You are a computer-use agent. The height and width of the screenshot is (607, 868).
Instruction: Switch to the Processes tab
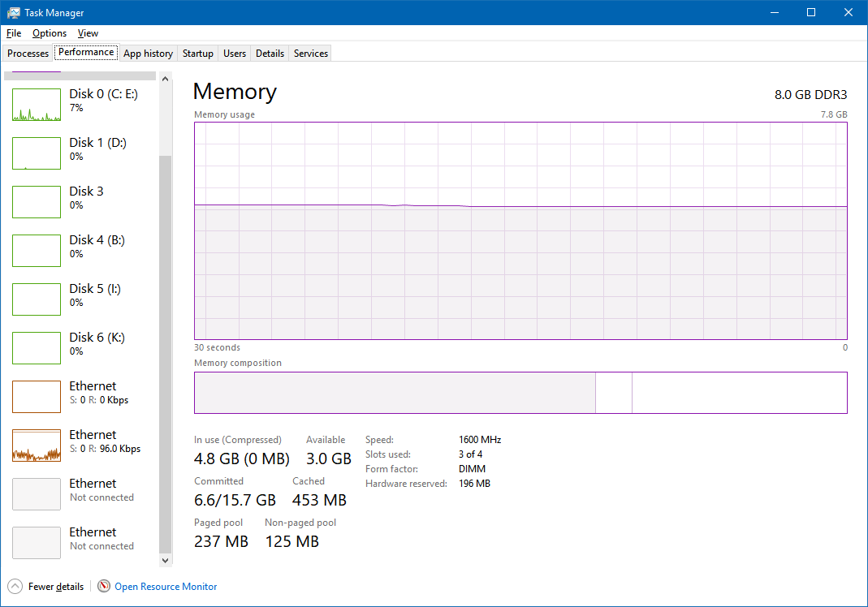[28, 53]
